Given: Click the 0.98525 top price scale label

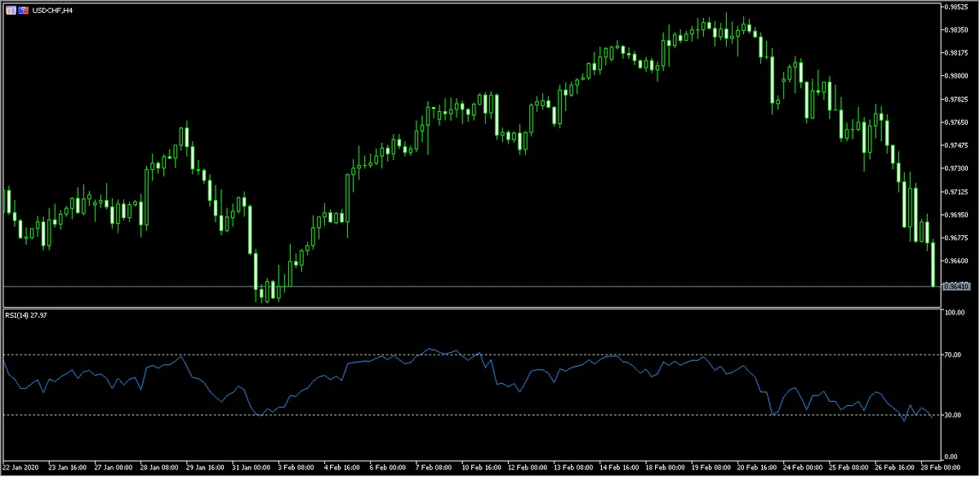Looking at the screenshot, I should click(x=956, y=7).
